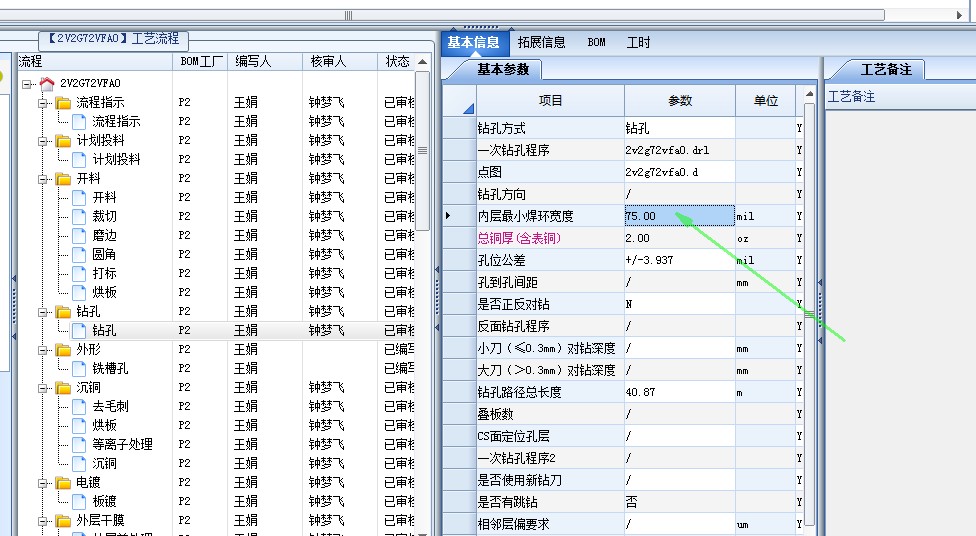Click the 钻孔方式 parameter row label
Image resolution: width=976 pixels, height=536 pixels.
[x=502, y=128]
